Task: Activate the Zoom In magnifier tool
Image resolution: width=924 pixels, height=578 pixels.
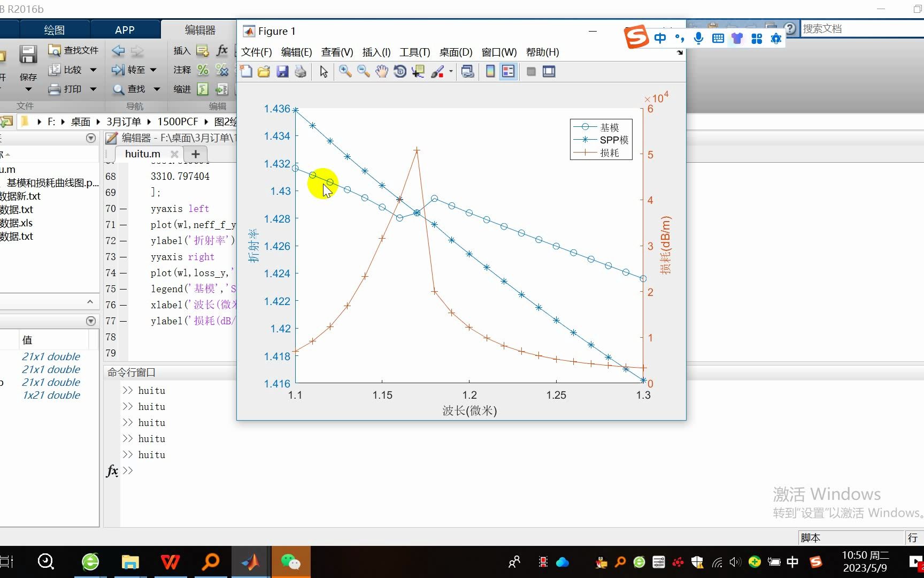Action: coord(345,72)
